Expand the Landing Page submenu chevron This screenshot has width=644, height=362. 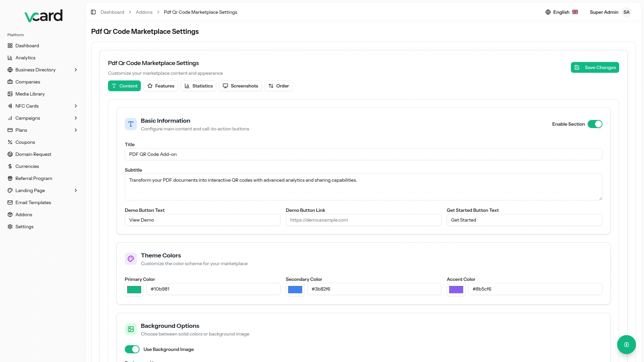coord(76,190)
